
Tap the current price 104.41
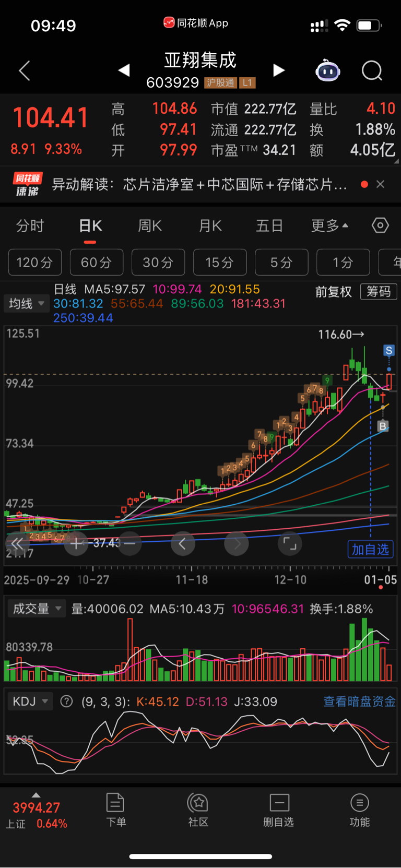(x=51, y=117)
